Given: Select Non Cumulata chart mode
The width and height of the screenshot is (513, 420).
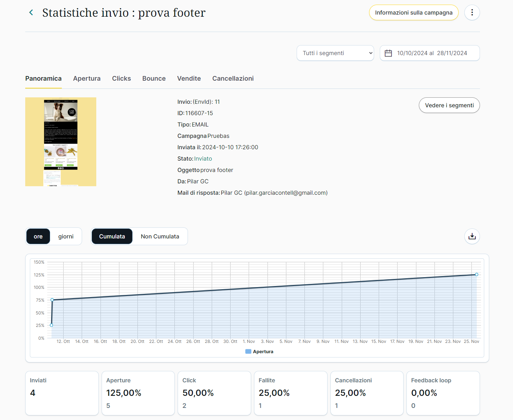Looking at the screenshot, I should pyautogui.click(x=160, y=236).
